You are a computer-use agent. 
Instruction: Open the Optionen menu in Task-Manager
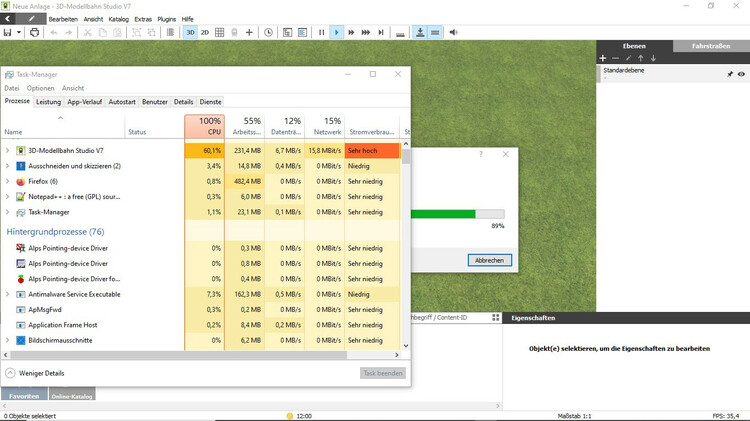tap(41, 88)
